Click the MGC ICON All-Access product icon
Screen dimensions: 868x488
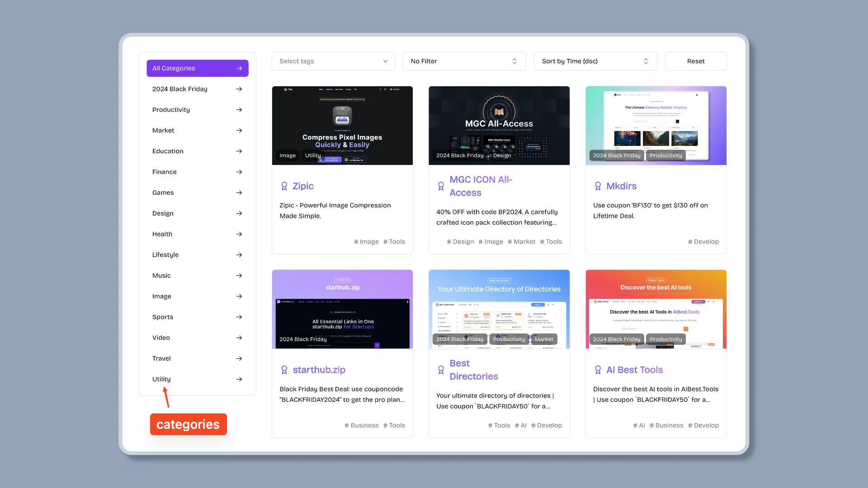pyautogui.click(x=441, y=185)
